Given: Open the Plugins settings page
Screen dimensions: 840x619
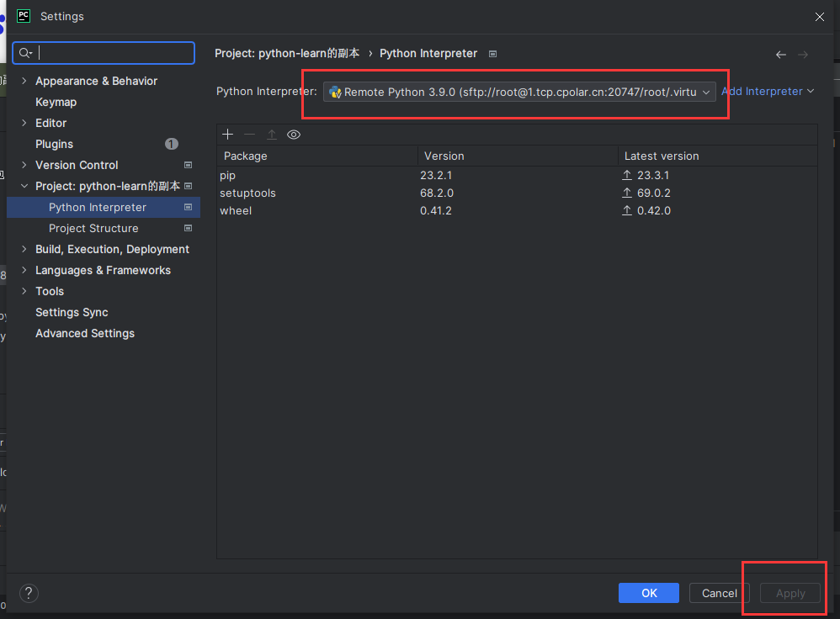Looking at the screenshot, I should click(54, 144).
